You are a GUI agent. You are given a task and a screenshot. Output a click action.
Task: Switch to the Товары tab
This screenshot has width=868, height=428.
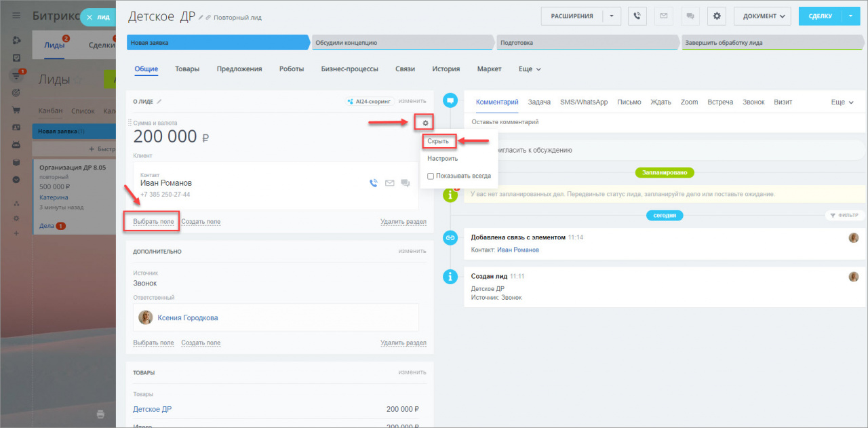tap(187, 69)
